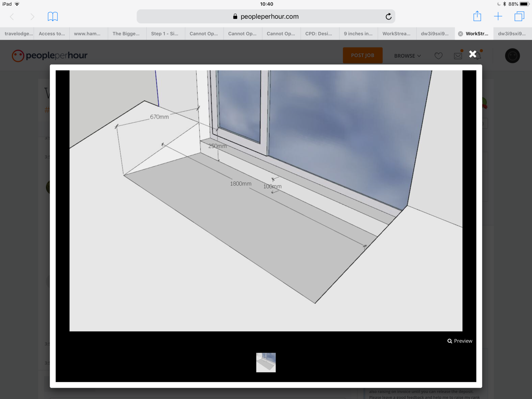Open favourites heart icon

(438, 56)
